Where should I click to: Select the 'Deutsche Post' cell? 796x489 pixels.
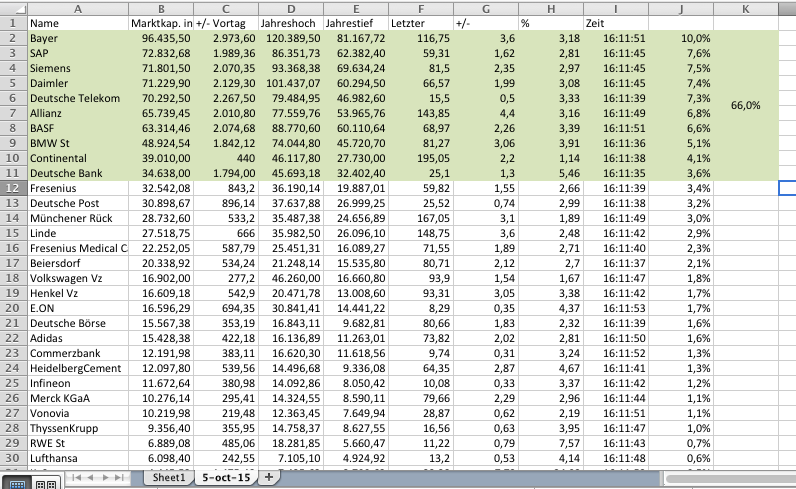point(78,203)
